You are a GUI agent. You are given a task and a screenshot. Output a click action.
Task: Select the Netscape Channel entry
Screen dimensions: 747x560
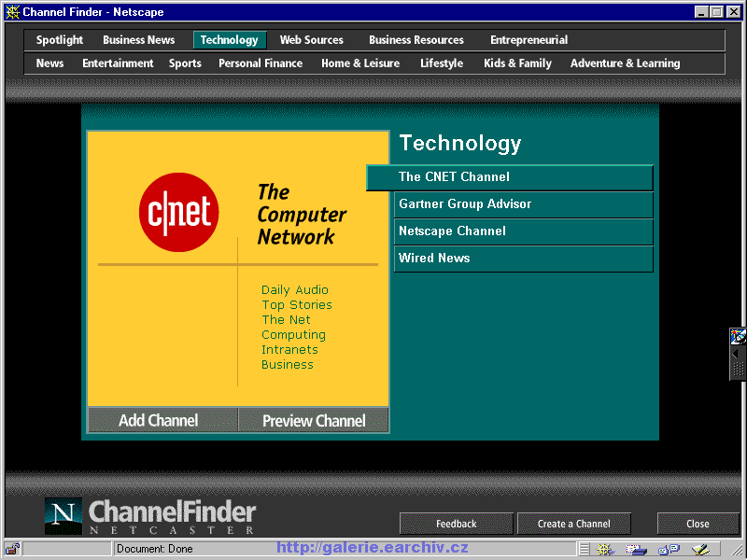coord(523,231)
